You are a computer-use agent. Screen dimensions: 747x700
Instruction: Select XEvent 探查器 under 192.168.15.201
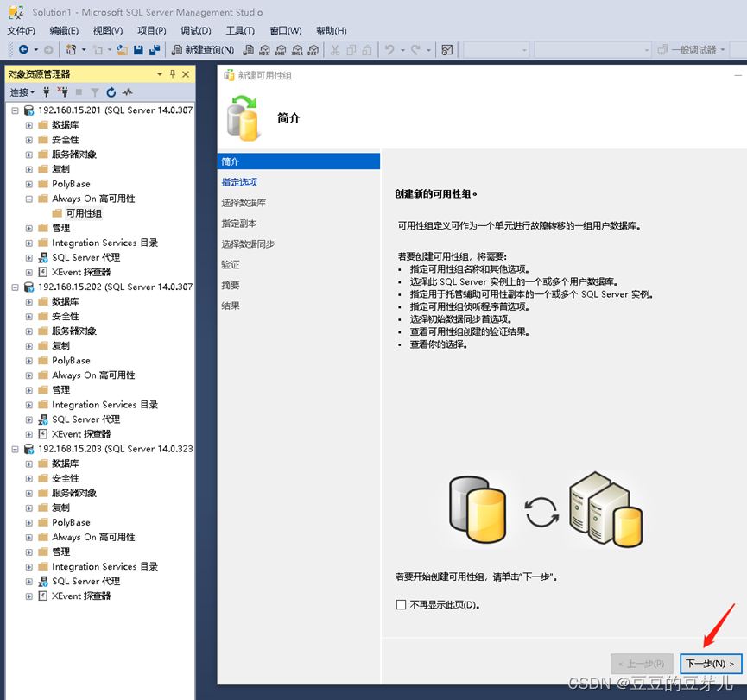pyautogui.click(x=81, y=273)
